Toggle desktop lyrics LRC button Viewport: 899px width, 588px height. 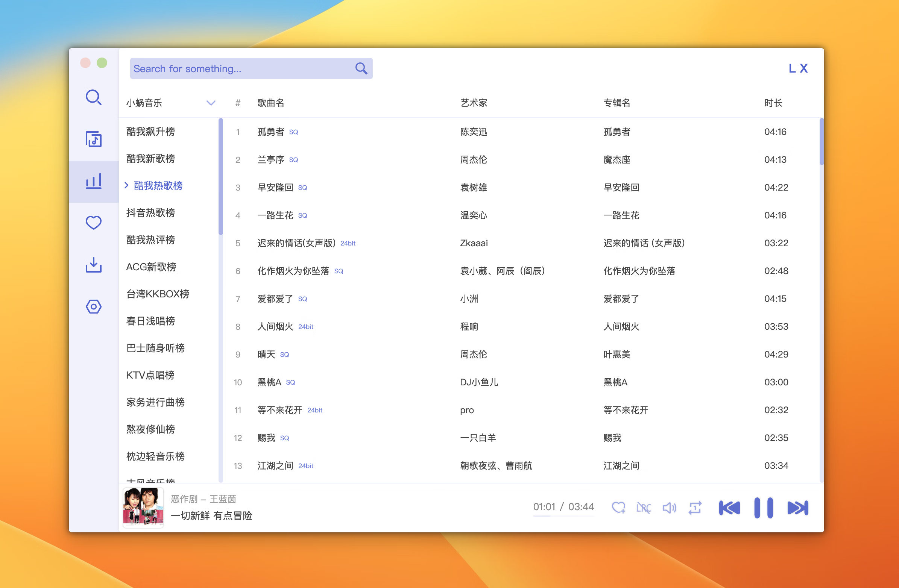point(644,508)
